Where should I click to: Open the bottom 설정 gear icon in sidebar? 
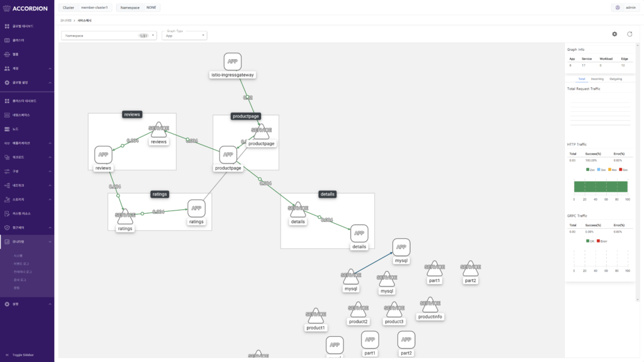click(x=7, y=304)
